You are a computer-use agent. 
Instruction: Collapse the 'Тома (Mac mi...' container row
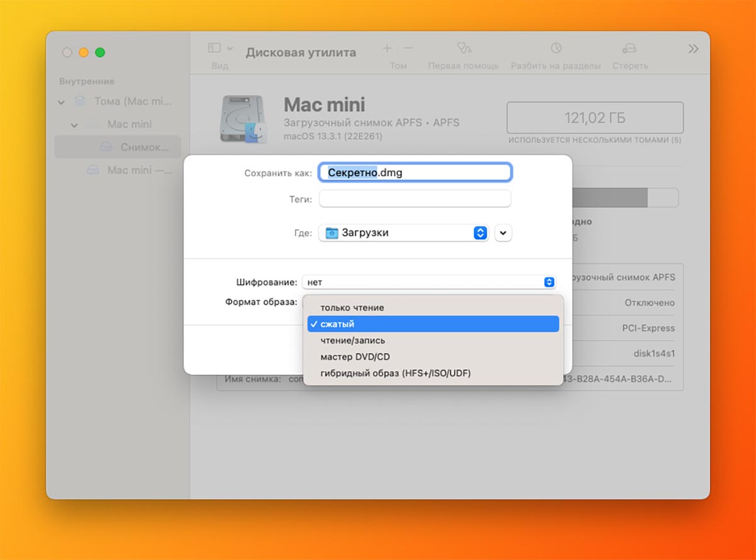(x=61, y=101)
